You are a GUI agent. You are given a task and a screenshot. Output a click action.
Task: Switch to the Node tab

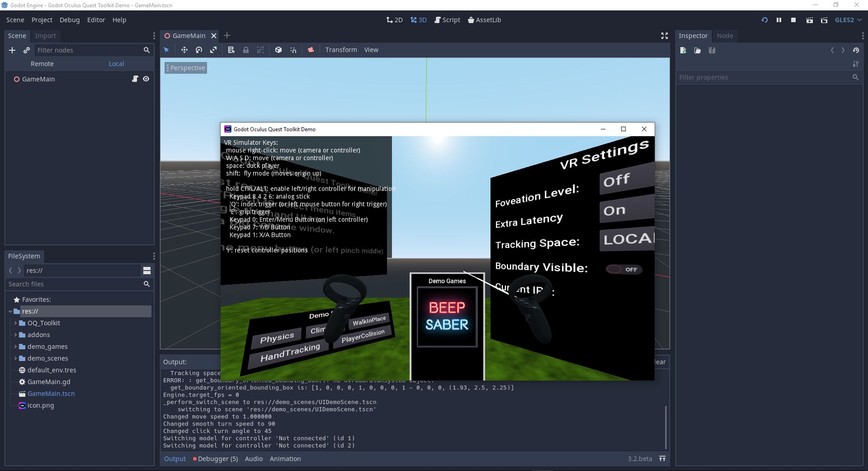[x=725, y=36]
